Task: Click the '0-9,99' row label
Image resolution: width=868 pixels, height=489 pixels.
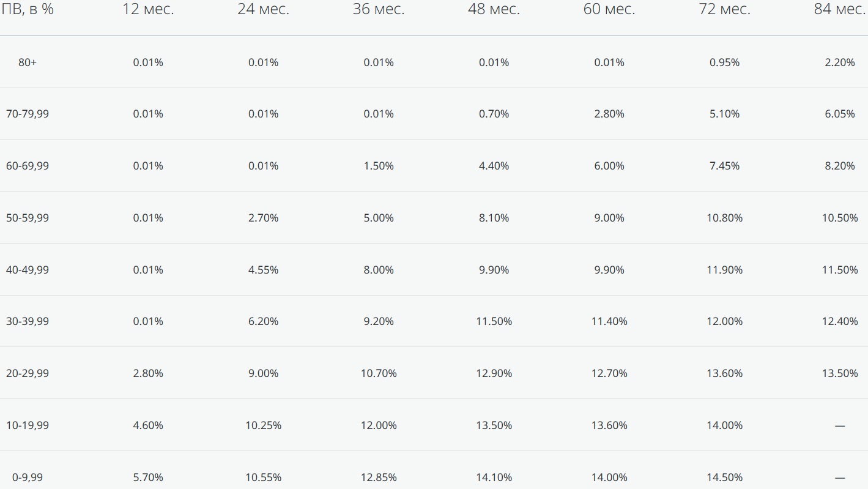Action: tap(28, 477)
